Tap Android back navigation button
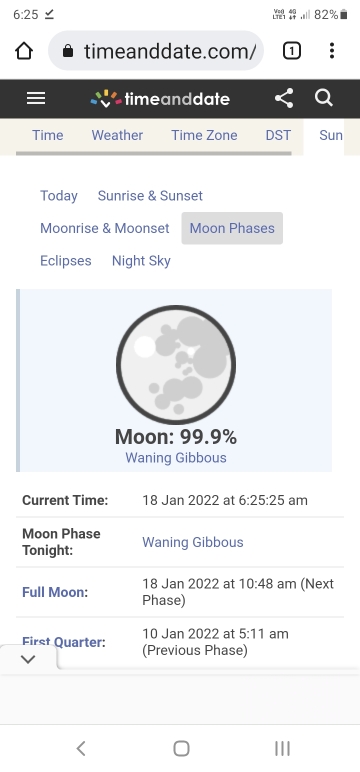This screenshot has height=772, width=360. point(81,748)
